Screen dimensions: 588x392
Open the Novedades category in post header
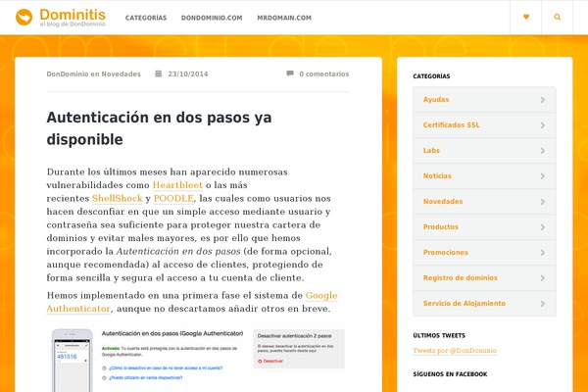[x=122, y=73]
